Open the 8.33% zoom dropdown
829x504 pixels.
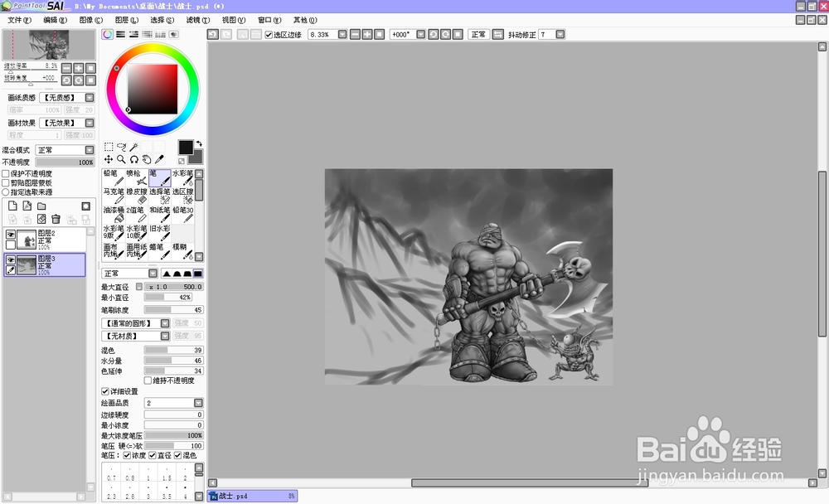point(342,34)
